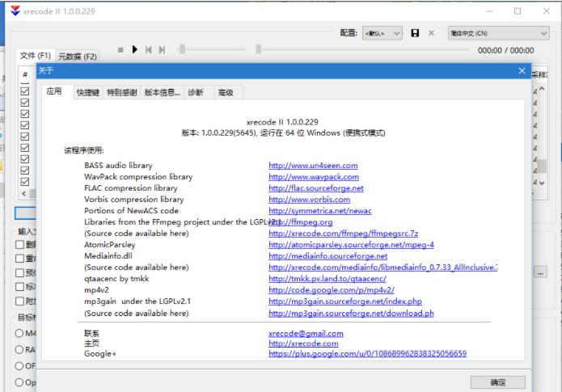Open the libmediainfo AllInclusive source link
Image resolution: width=562 pixels, height=392 pixels.
point(382,268)
